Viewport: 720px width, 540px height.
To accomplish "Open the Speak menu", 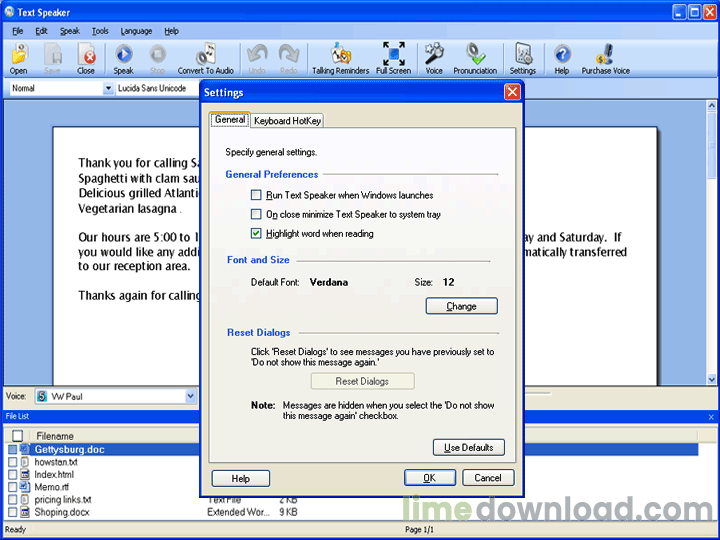I will [70, 31].
